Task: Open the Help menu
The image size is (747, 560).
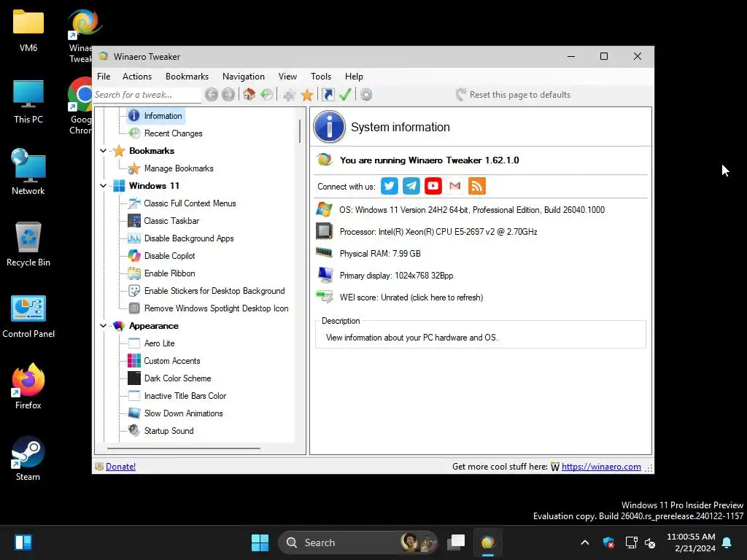Action: tap(354, 76)
